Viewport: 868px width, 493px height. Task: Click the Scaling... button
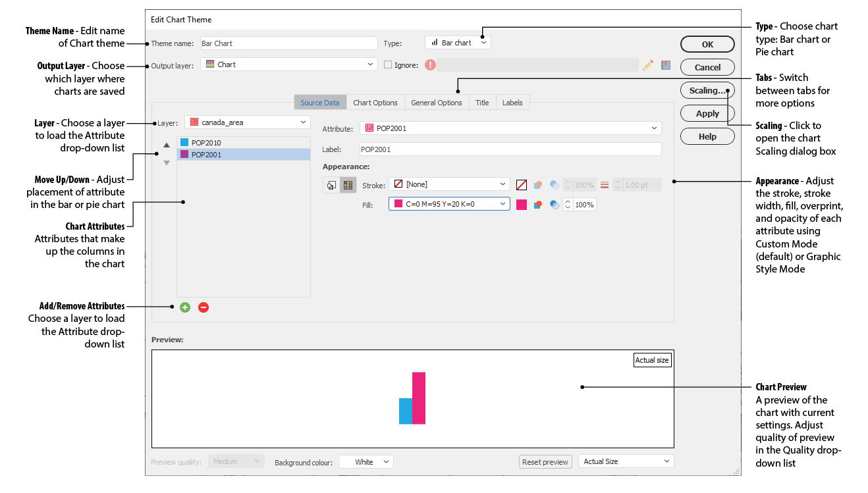click(x=707, y=91)
